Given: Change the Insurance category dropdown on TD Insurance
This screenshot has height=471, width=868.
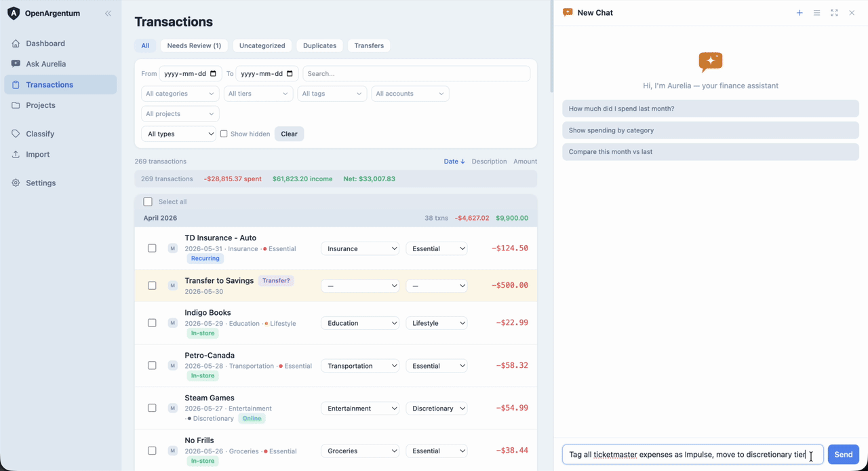Looking at the screenshot, I should (x=360, y=248).
